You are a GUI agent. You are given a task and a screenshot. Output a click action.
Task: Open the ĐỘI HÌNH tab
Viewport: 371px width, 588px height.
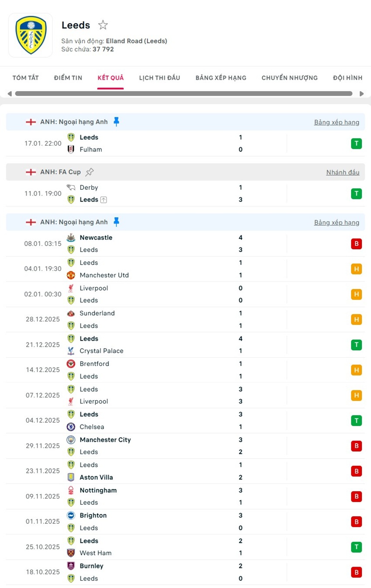(347, 78)
